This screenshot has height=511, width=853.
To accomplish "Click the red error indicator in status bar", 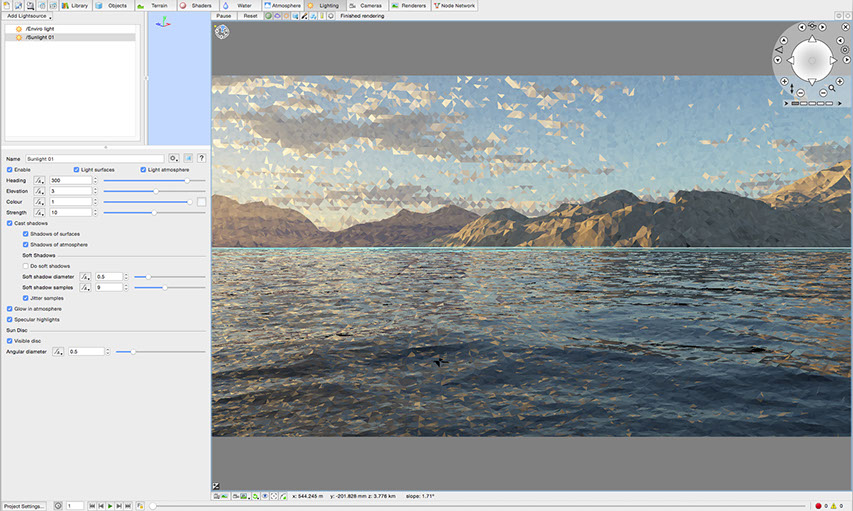I will 818,506.
